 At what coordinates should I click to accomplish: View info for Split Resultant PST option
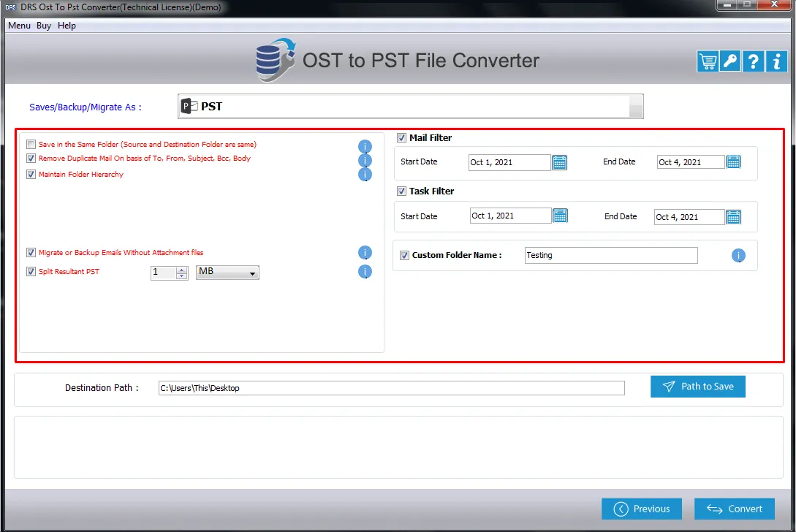tap(365, 272)
